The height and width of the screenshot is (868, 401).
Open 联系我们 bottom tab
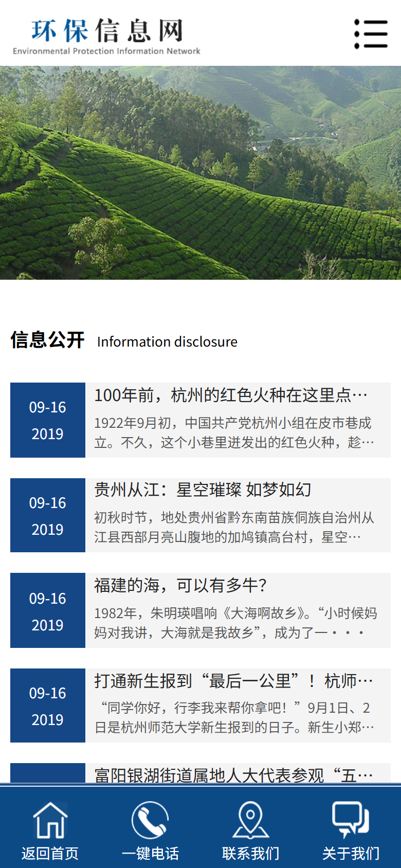250,828
